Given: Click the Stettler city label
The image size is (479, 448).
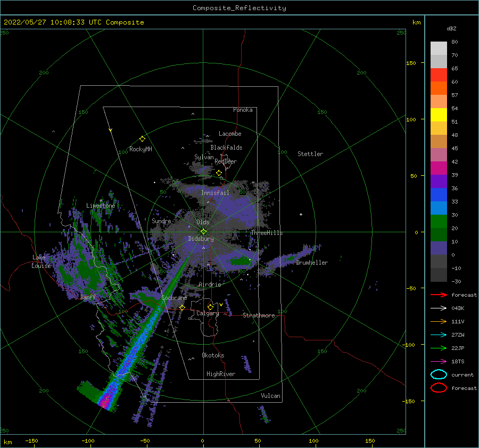Looking at the screenshot, I should tap(310, 154).
